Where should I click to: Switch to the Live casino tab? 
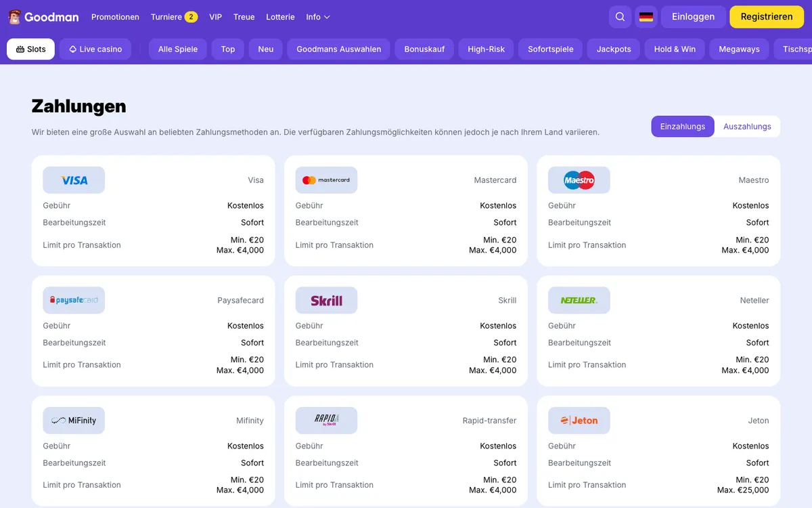[95, 49]
